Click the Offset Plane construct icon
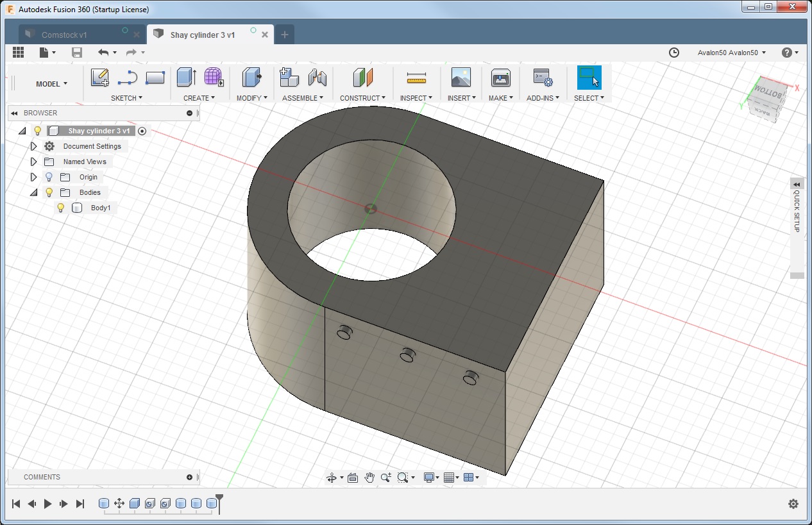The height and width of the screenshot is (525, 812). (362, 78)
